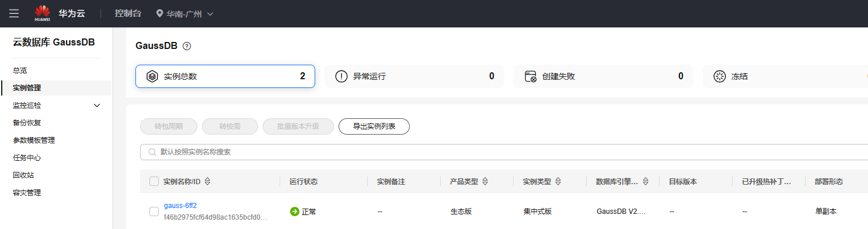Open the hamburger navigation menu
This screenshot has height=229, width=868.
coord(14,13)
